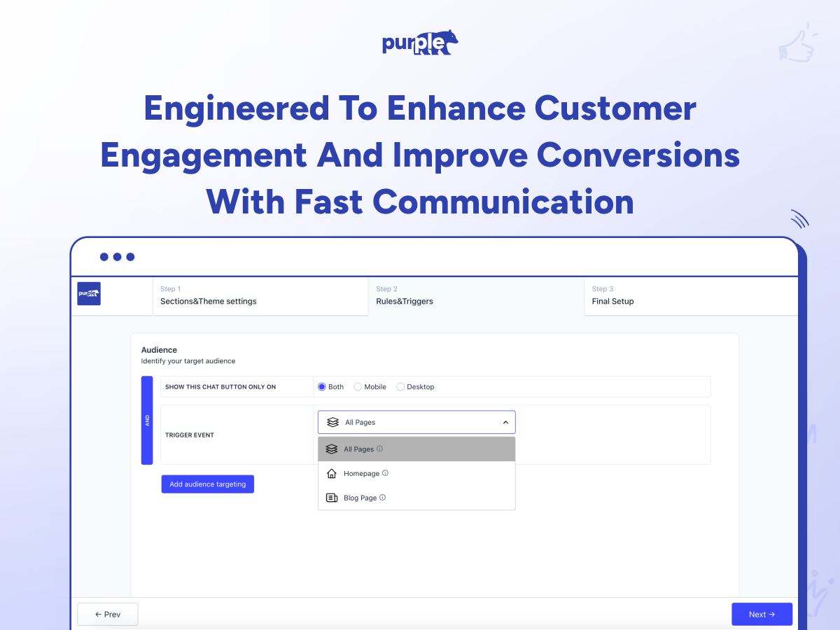Click the 'SHOW THIS CHAT BUTTON ONLY ON' label
The width and height of the screenshot is (840, 630).
tap(220, 386)
